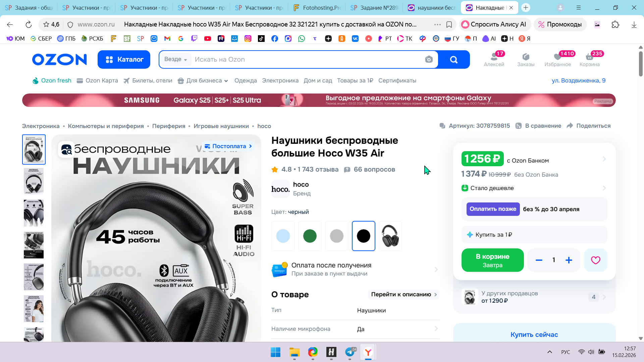The width and height of the screenshot is (644, 362).
Task: Click the Поделиться share arrow icon
Action: [x=570, y=126]
